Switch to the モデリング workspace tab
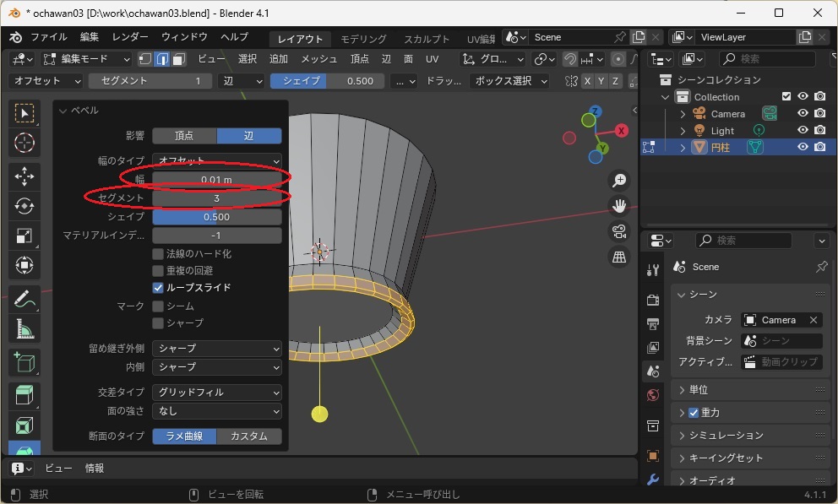This screenshot has height=504, width=838. pyautogui.click(x=363, y=39)
